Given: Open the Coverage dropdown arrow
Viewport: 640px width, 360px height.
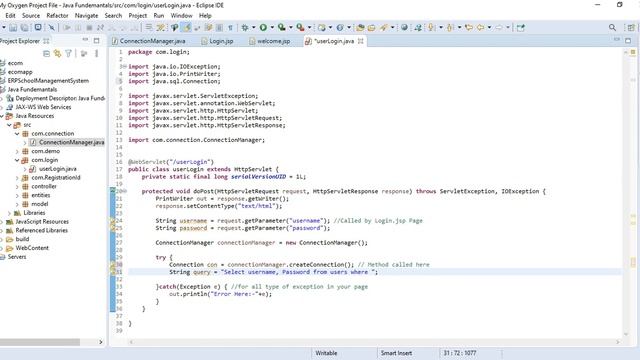Looking at the screenshot, I should (291, 27).
